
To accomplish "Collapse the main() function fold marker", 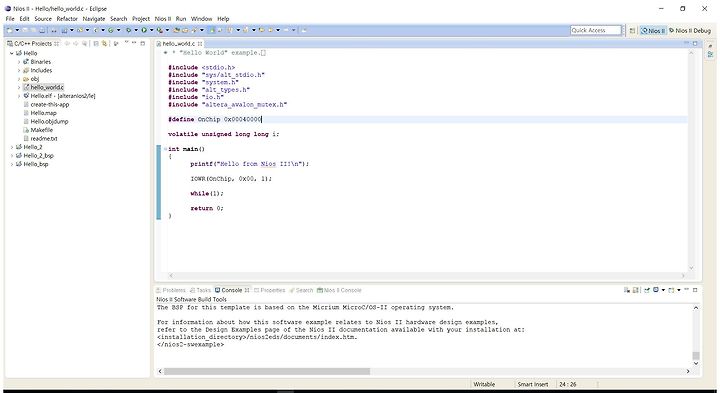I will click(x=165, y=149).
